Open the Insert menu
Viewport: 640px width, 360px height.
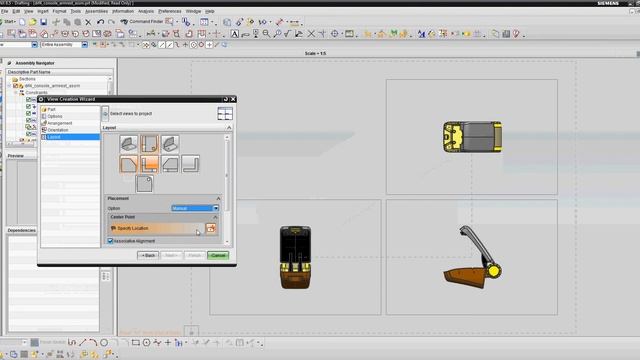pos(42,11)
